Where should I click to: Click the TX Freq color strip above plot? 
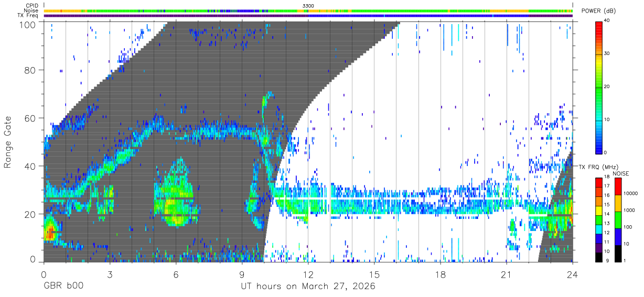(308, 16)
